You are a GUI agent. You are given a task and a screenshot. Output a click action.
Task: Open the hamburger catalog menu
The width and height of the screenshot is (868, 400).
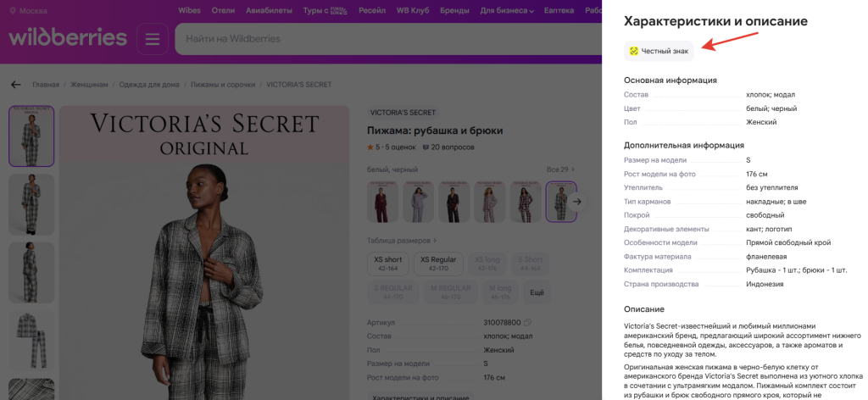coord(153,39)
